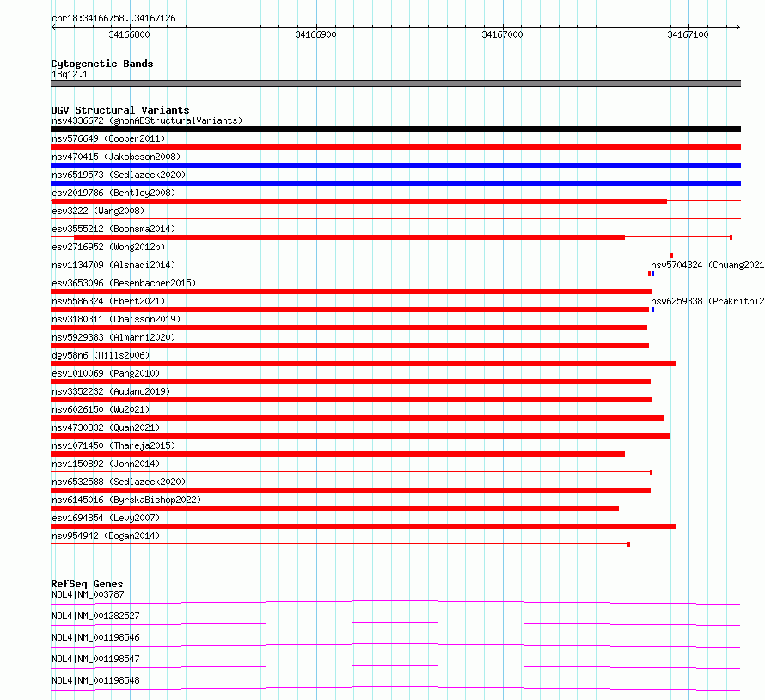Open the esv2019786 (Bentley2008) label
The image size is (765, 700).
[x=113, y=193]
